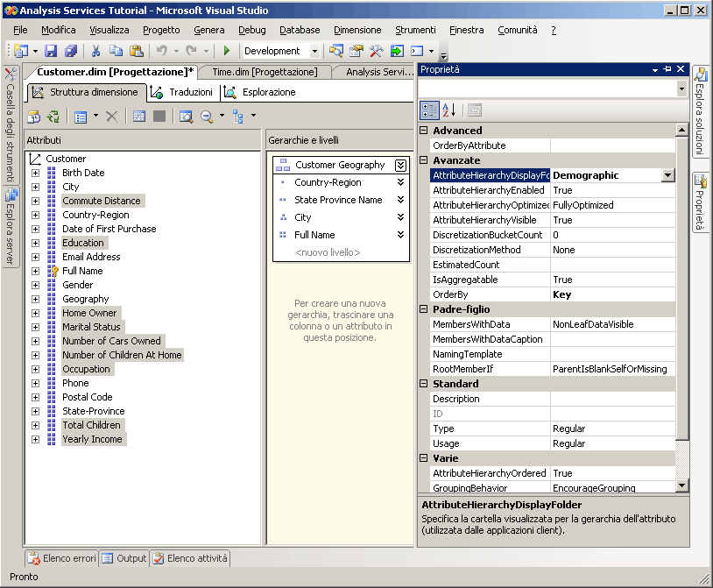Image resolution: width=713 pixels, height=588 pixels.
Task: Sort properties alphabetically with A-Z icon
Action: pos(449,110)
